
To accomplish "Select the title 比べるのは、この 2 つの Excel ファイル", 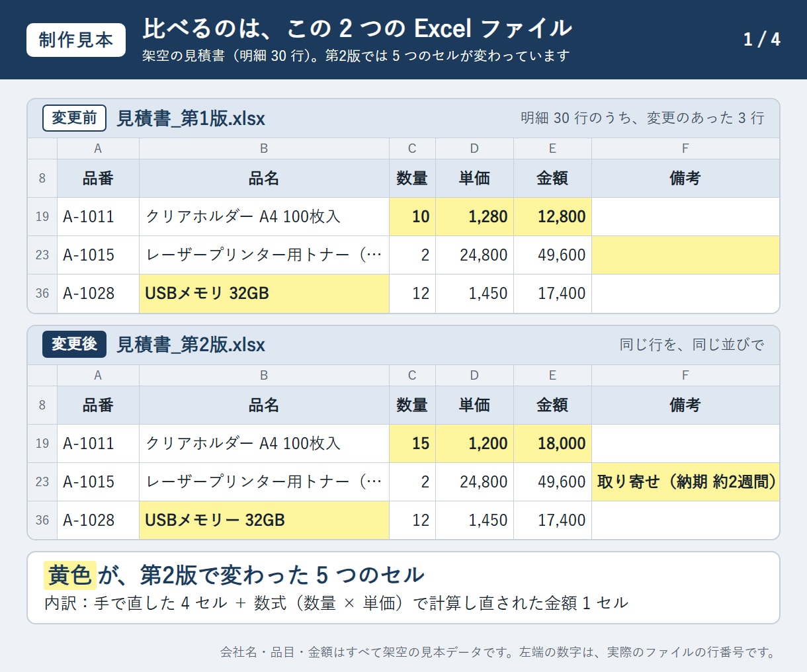I will point(357,28).
